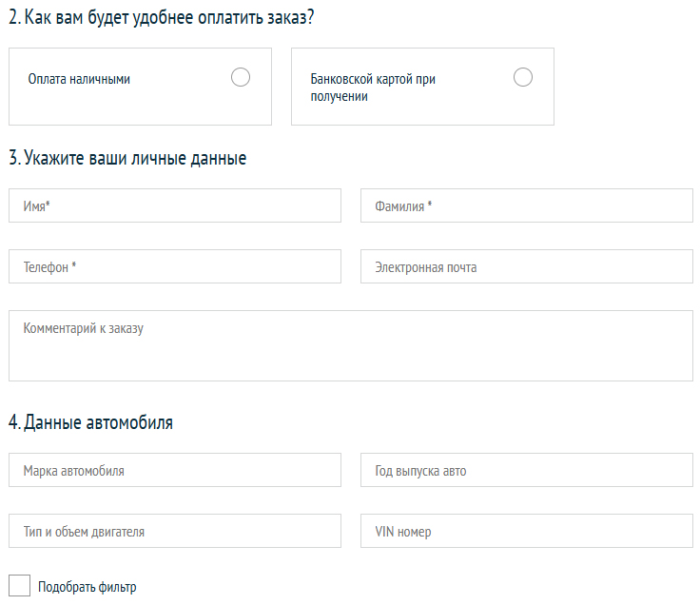Activate the "Телефон" input field
Screen dimensions: 700x605
coord(175,266)
